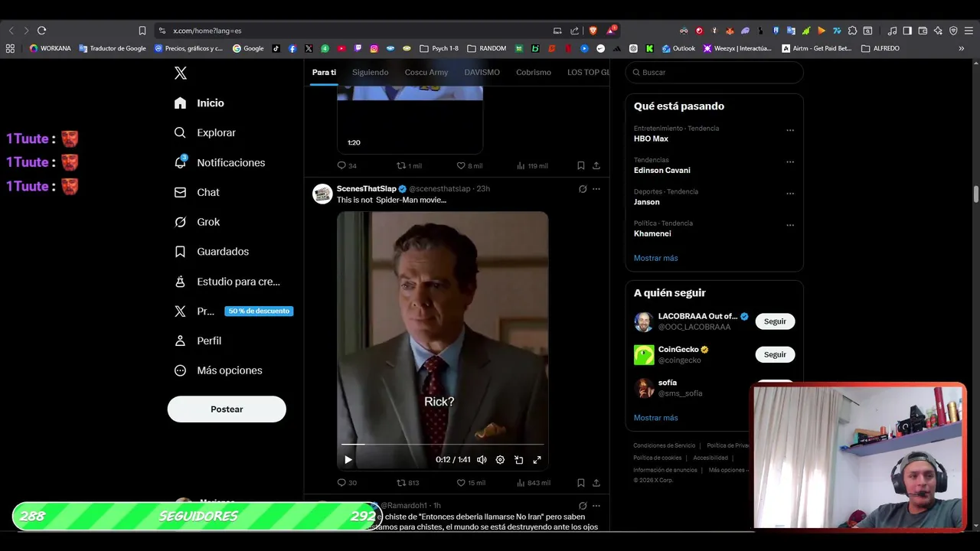Screen dimensions: 980x551
Task: Toggle picture-in-picture on the video
Action: 518,460
